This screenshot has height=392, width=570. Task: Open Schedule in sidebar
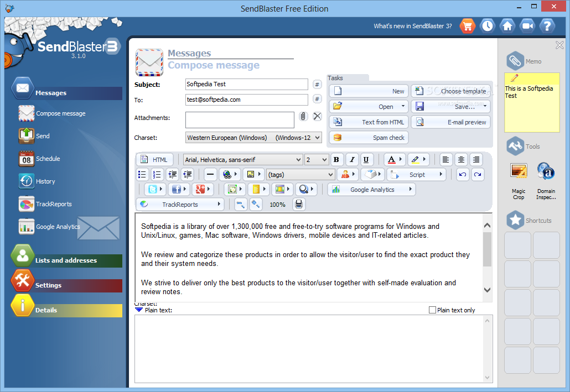coord(40,159)
